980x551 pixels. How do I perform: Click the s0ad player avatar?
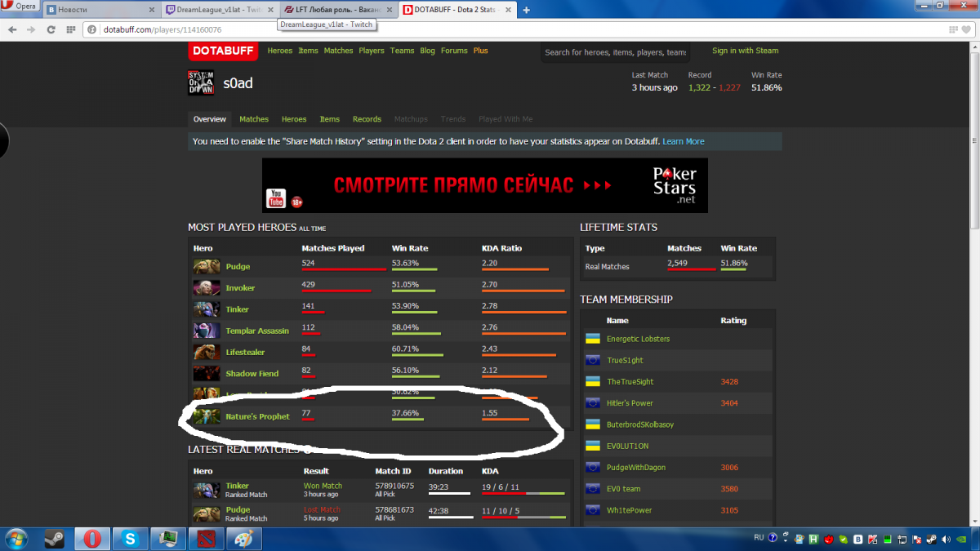coord(203,82)
